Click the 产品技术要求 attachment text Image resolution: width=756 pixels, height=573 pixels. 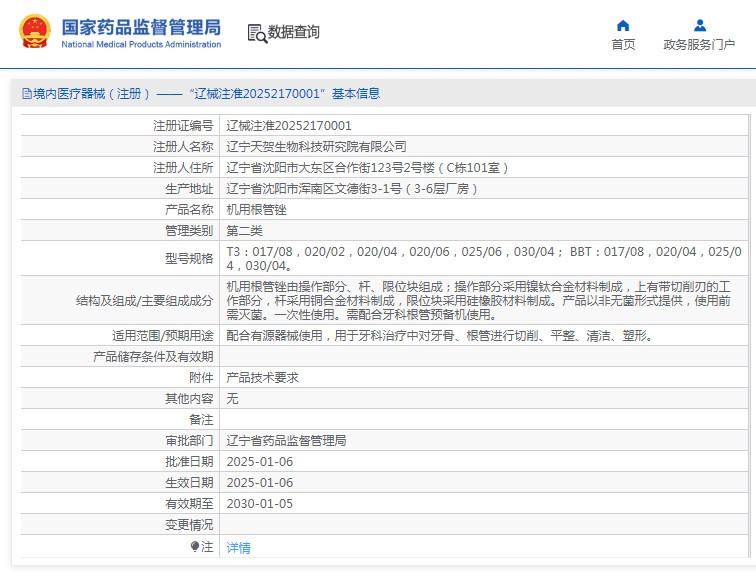pyautogui.click(x=262, y=378)
